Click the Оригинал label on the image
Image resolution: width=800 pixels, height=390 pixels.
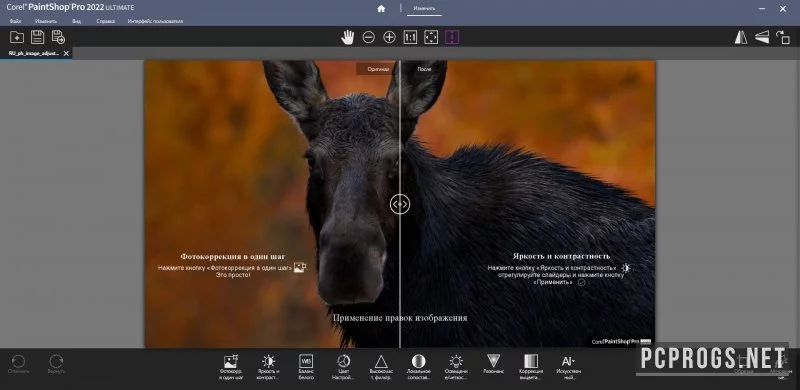click(378, 69)
